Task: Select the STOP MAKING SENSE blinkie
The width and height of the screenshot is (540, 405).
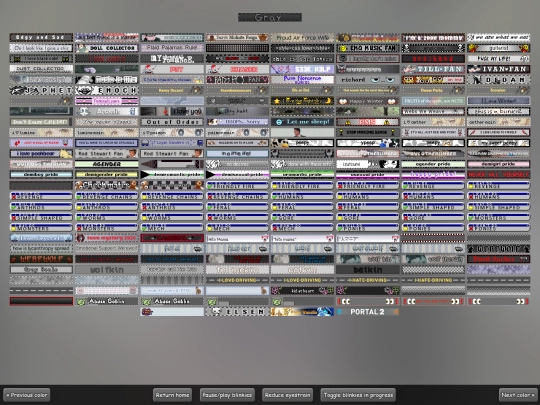Action: 368,132
